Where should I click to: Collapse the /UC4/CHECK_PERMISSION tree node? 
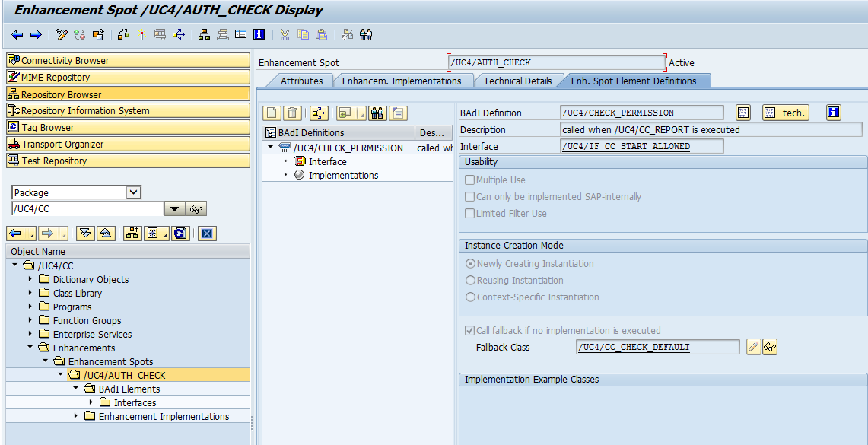pyautogui.click(x=269, y=148)
